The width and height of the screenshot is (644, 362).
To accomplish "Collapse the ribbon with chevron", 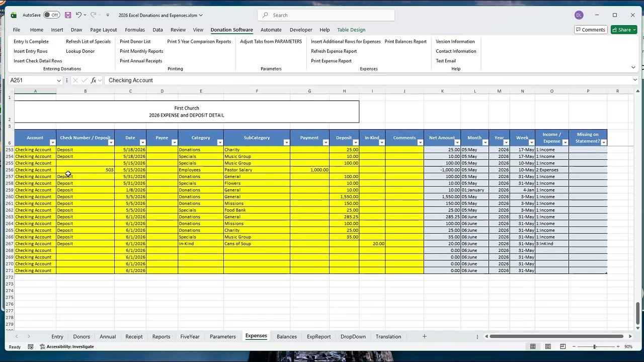I will pyautogui.click(x=633, y=67).
